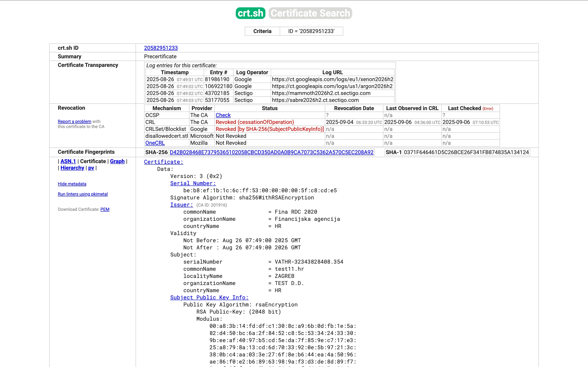588x367 pixels.
Task: Open crt.sh ID 20582951233 link
Action: pyautogui.click(x=161, y=48)
